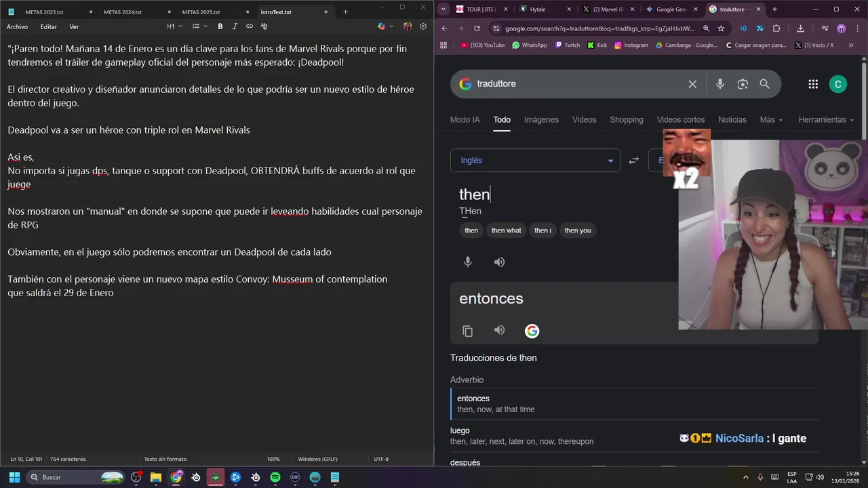Open the Chrome three-dot menu
This screenshot has height=488, width=868.
[856, 28]
